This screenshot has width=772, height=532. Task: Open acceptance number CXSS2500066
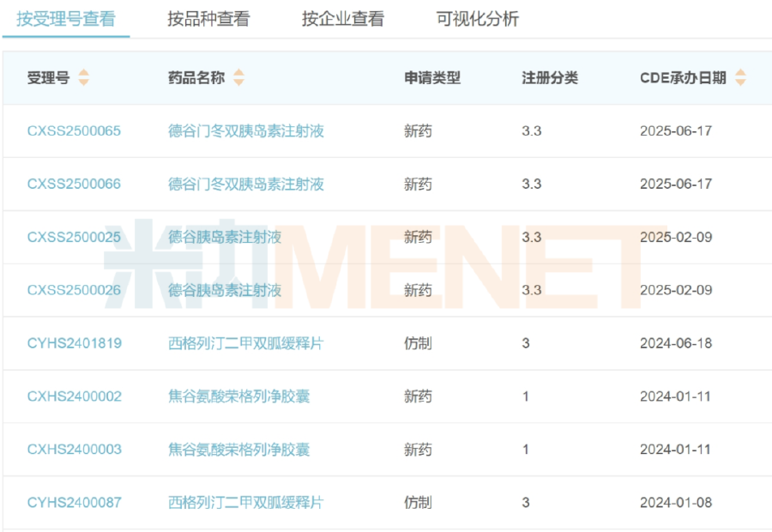point(74,184)
